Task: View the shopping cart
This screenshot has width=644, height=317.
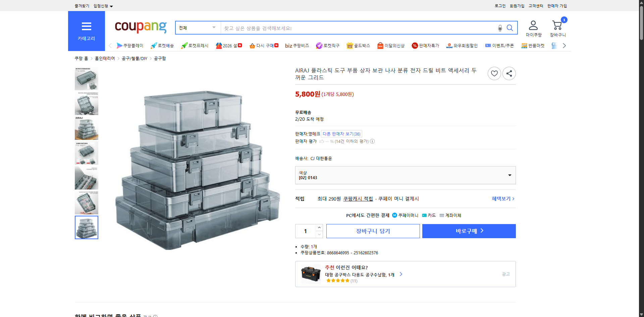Action: point(557,24)
